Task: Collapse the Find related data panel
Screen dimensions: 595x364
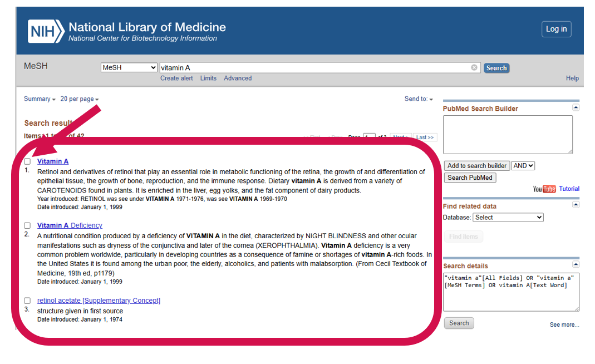Action: click(576, 205)
